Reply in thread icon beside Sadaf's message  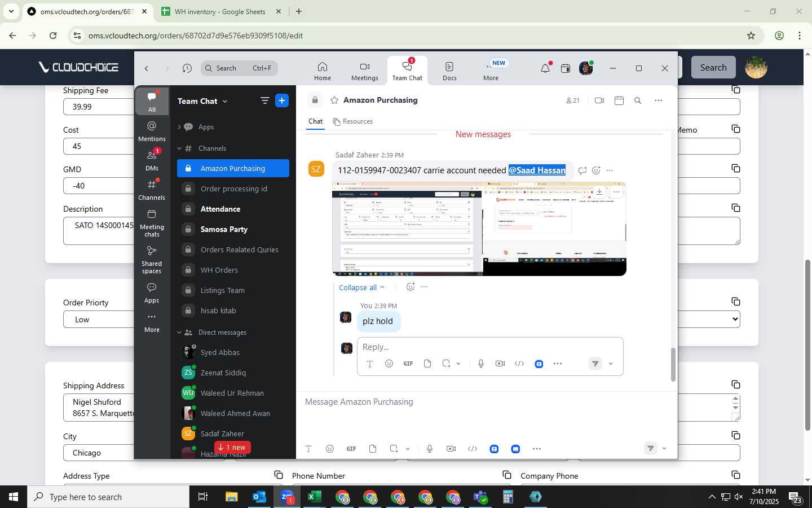[582, 170]
